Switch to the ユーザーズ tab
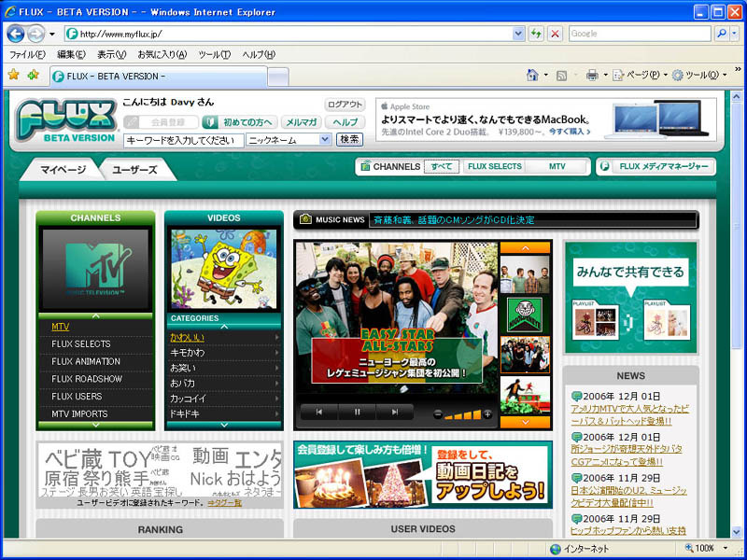The width and height of the screenshot is (747, 560). click(135, 170)
